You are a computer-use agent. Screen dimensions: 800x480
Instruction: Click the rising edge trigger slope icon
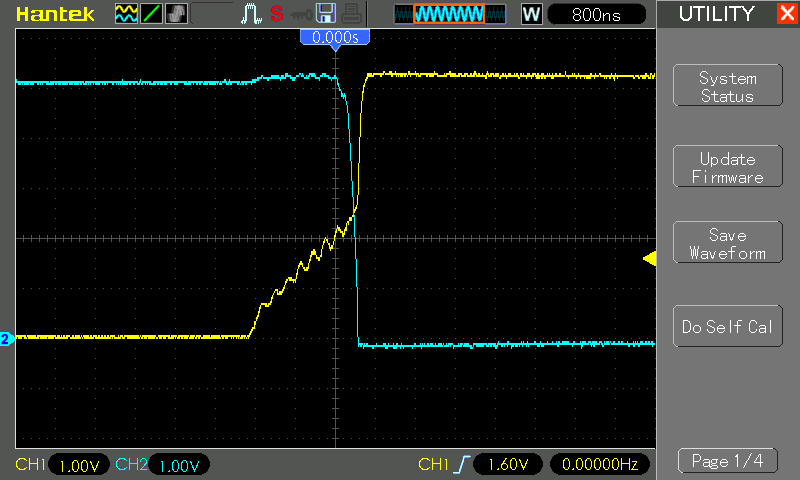[462, 465]
